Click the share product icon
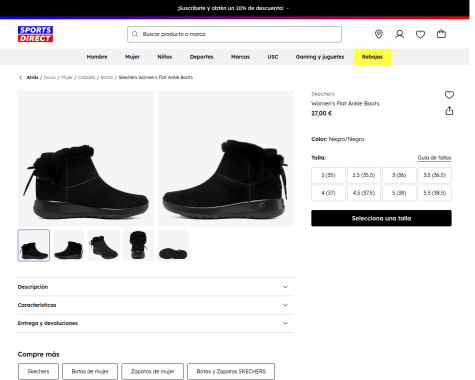The width and height of the screenshot is (475, 380). 449,111
